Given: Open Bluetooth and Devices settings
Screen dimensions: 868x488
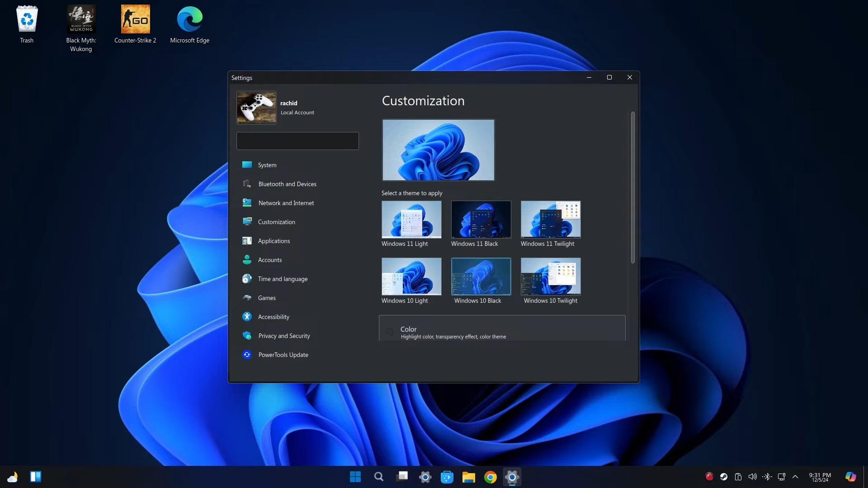Looking at the screenshot, I should [287, 184].
